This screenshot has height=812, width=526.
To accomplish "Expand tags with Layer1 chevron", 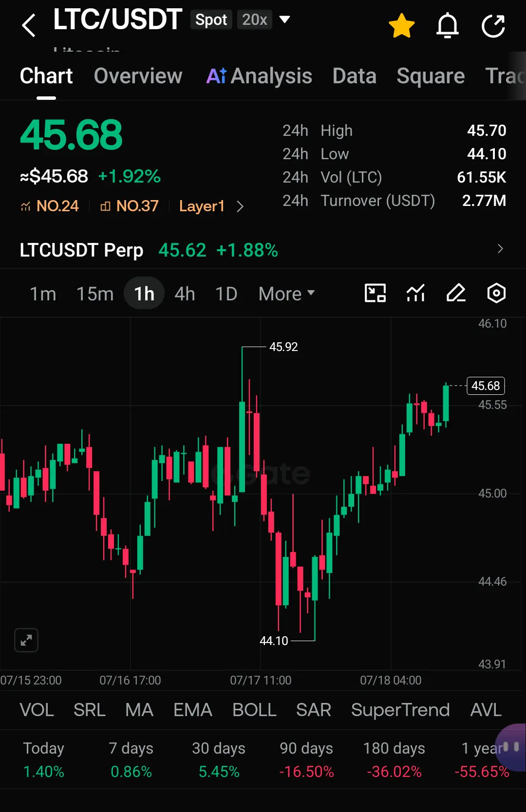I will tap(240, 206).
